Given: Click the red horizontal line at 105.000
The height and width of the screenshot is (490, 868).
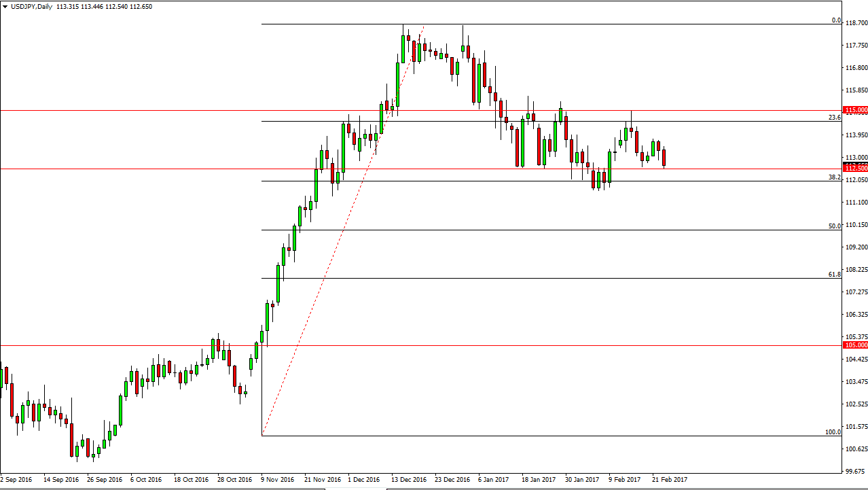Looking at the screenshot, I should (x=421, y=345).
